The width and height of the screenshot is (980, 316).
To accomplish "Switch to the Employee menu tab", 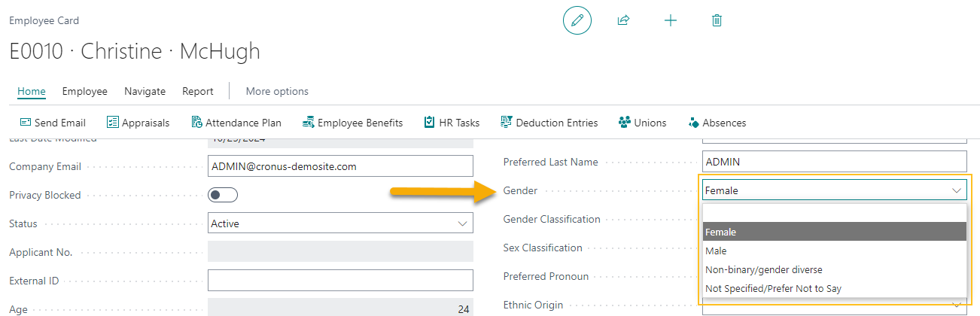I will tap(85, 91).
